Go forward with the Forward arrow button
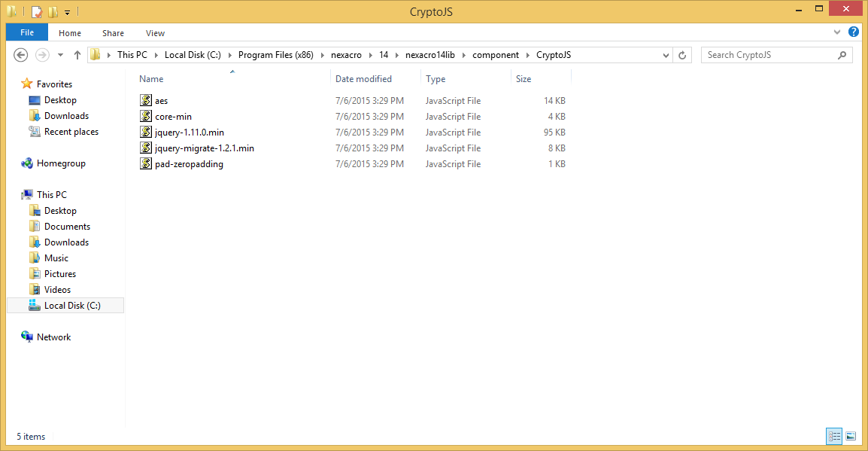 (x=42, y=55)
